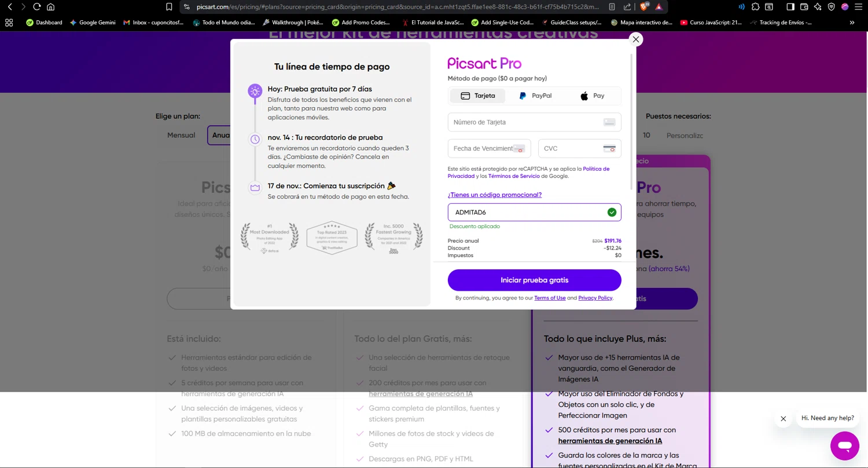Toggle the '¿Tienes un código promocional?' link
This screenshot has height=468, width=868.
click(x=494, y=195)
